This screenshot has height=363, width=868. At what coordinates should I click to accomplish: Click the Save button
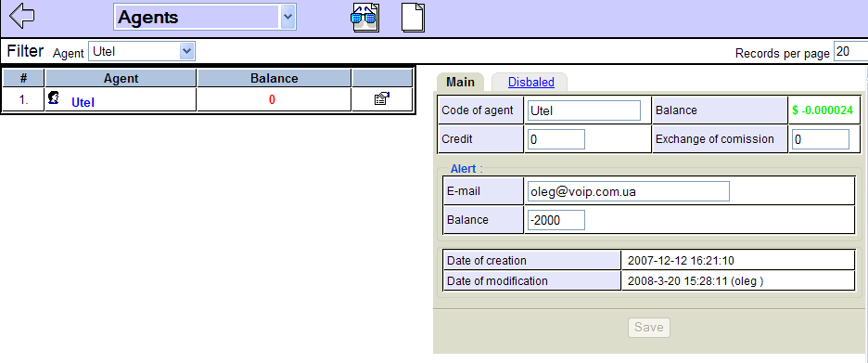click(649, 327)
